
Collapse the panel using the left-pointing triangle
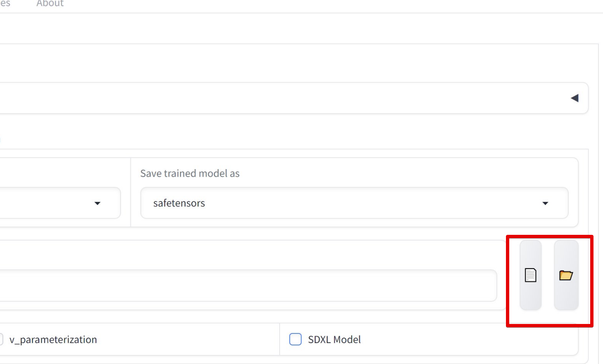tap(575, 98)
